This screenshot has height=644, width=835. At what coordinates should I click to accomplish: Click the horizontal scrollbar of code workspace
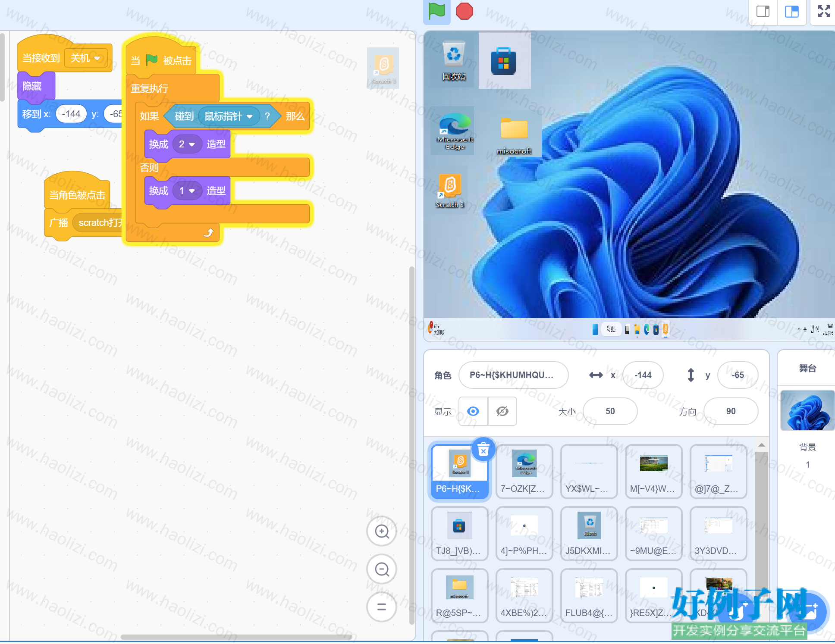(x=236, y=637)
